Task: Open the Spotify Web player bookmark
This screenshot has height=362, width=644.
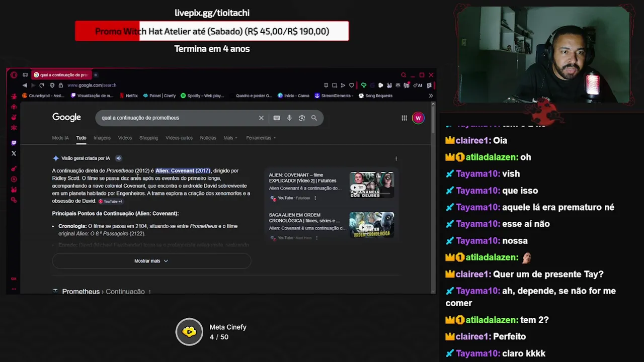Action: (x=202, y=96)
